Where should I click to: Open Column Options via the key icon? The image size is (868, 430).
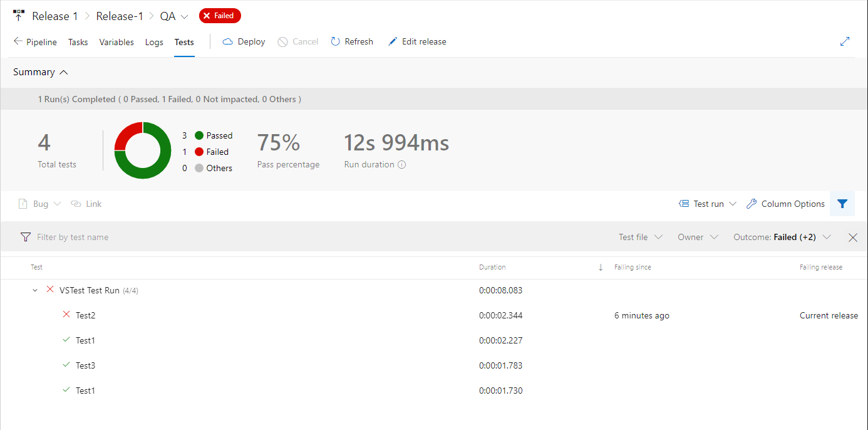coord(750,204)
